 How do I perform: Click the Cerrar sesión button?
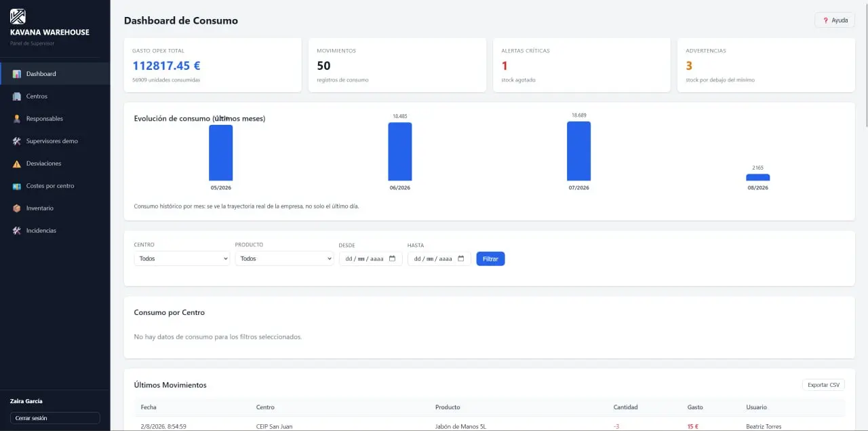point(55,418)
